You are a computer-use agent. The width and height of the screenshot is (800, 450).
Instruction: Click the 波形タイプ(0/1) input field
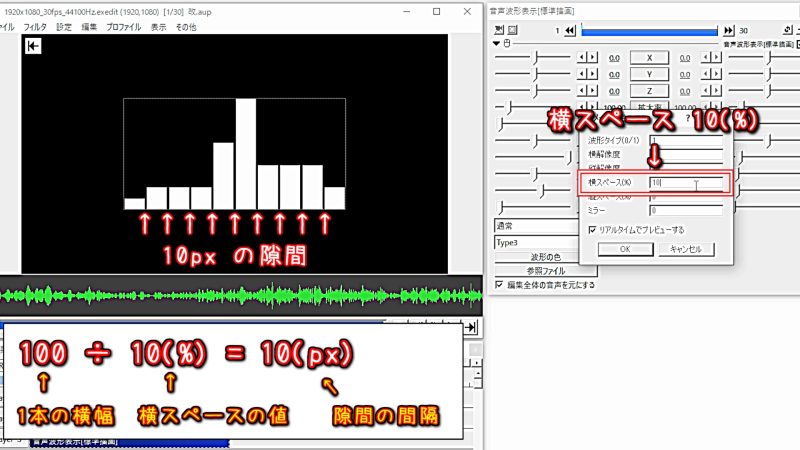point(686,140)
